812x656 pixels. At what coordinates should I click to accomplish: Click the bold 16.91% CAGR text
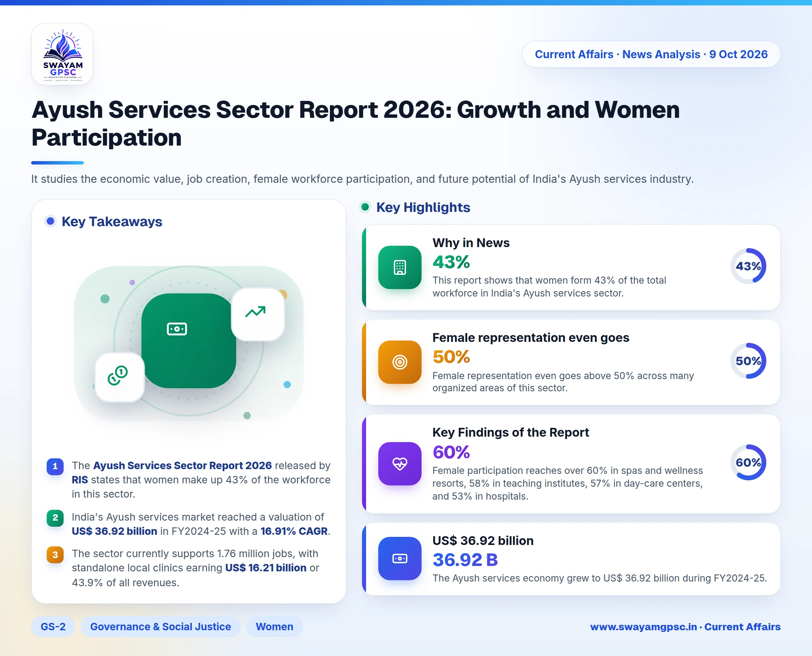pos(294,531)
